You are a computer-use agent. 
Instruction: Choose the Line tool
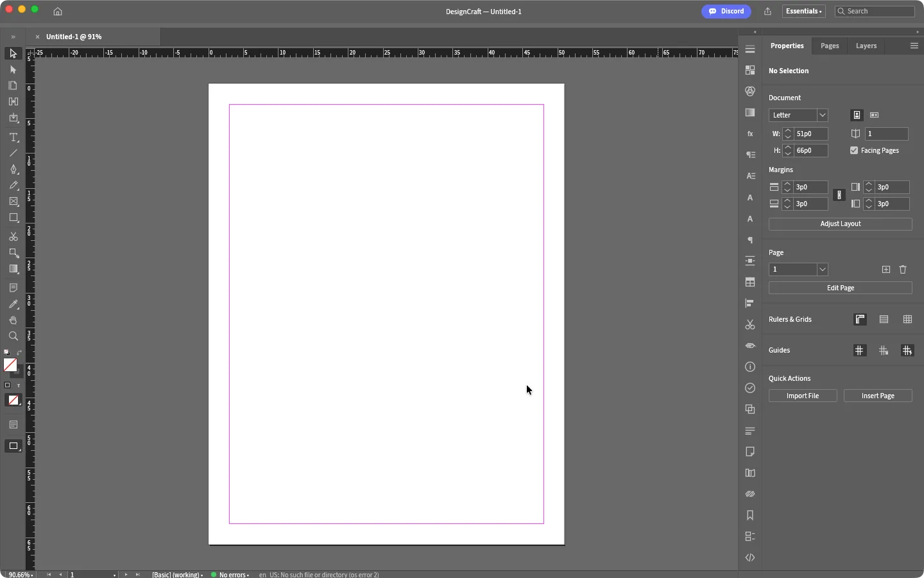tap(13, 153)
